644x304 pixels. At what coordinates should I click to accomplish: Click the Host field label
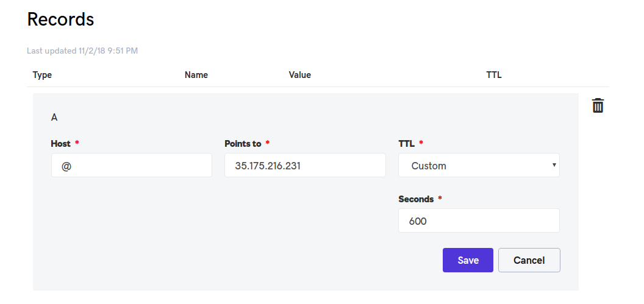coord(61,144)
